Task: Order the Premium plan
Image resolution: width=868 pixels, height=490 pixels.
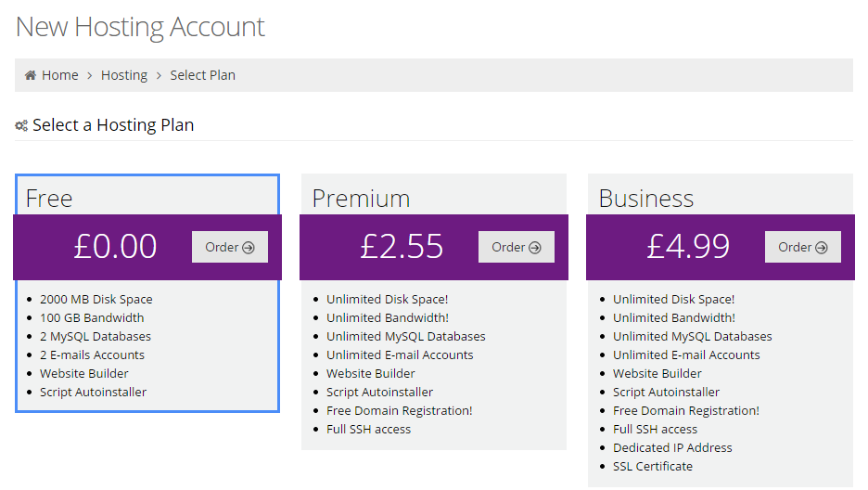Action: (517, 247)
